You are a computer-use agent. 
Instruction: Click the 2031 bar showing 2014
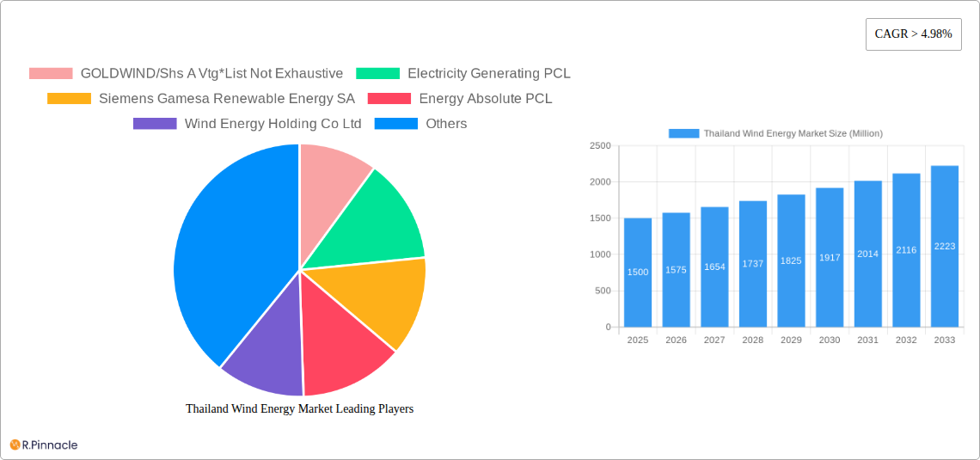[868, 254]
